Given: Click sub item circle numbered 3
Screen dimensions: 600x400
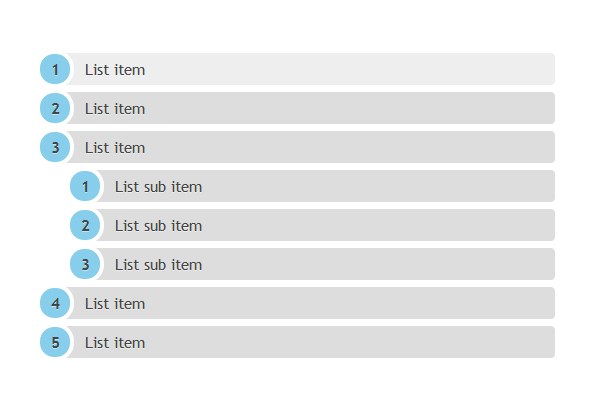Looking at the screenshot, I should pos(85,264).
